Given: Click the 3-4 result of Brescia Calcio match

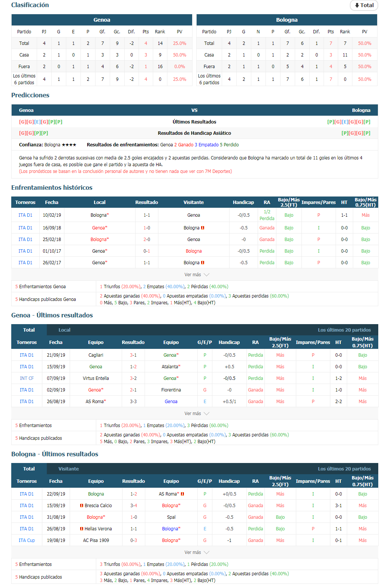Looking at the screenshot, I should (x=134, y=505).
